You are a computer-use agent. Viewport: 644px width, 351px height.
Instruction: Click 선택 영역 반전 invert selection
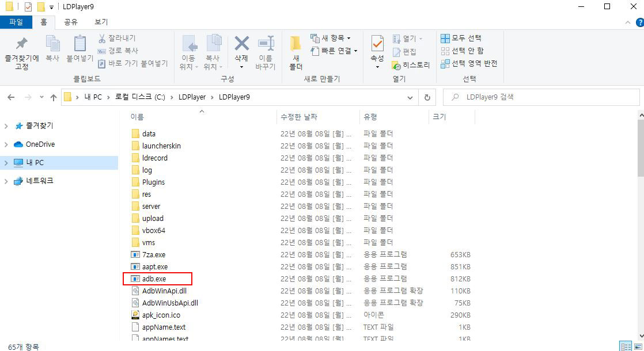[469, 63]
